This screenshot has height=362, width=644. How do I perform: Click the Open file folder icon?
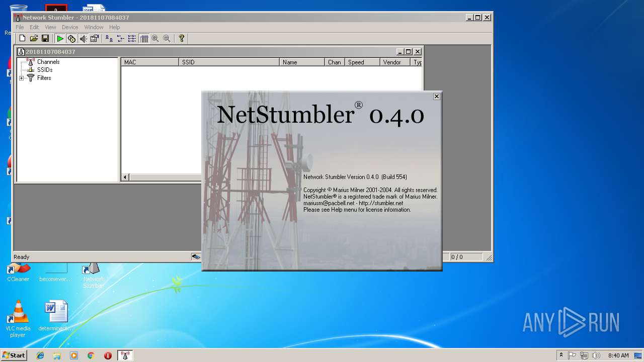click(34, 38)
